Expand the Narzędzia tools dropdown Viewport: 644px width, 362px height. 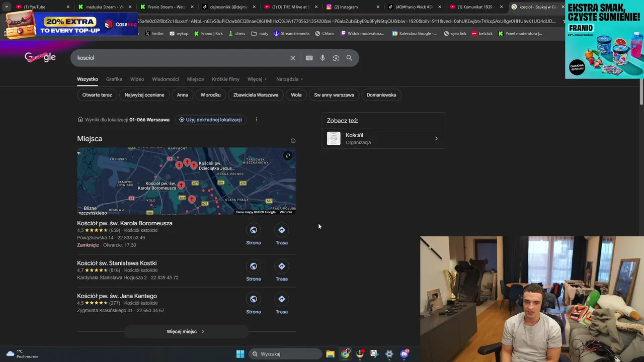click(289, 79)
